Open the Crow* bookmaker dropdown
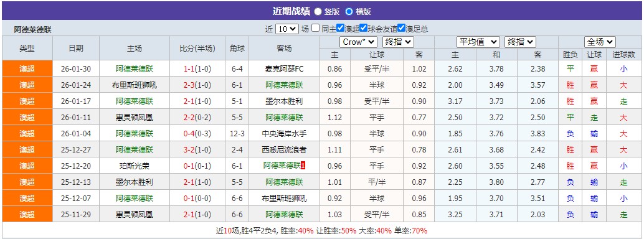The height and width of the screenshot is (239, 644). [358, 42]
